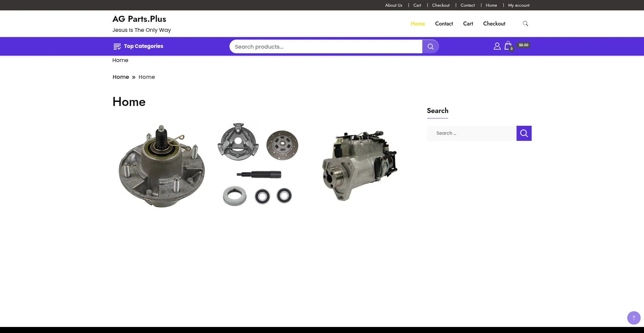Click the AG Parts.Plus site title
The width and height of the screenshot is (644, 333).
coord(139,19)
